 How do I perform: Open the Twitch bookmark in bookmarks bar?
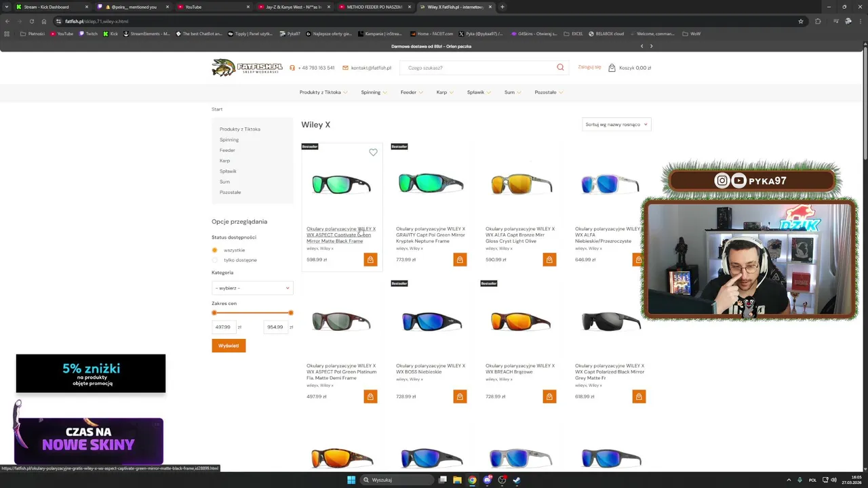coord(88,33)
